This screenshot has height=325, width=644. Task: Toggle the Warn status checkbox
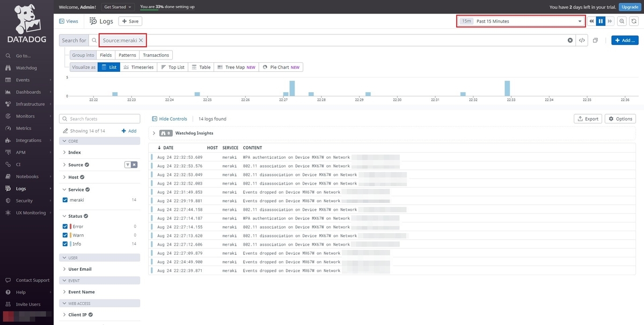click(65, 235)
